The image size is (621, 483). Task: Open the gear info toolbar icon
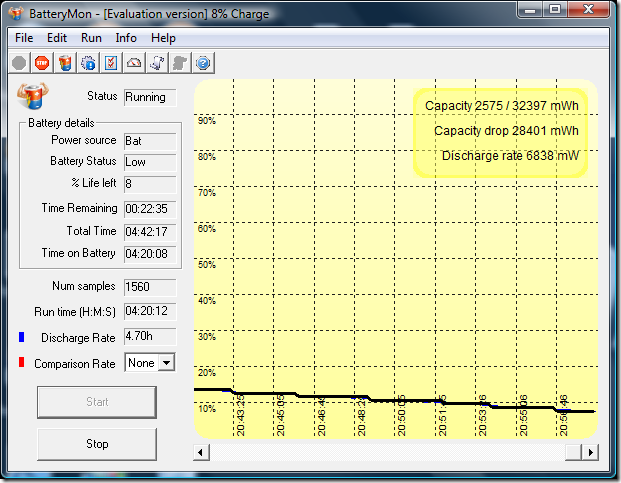[88, 63]
